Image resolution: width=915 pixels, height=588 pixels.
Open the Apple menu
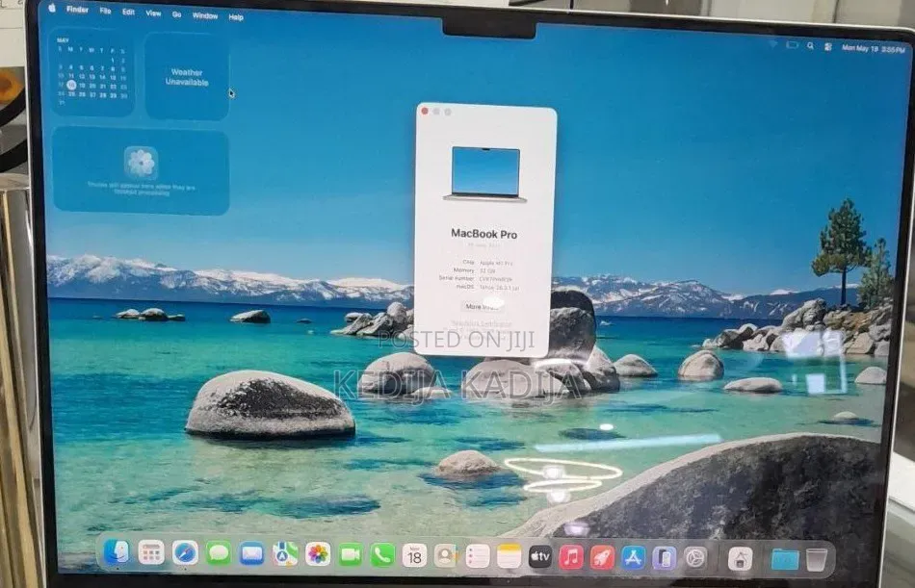(52, 8)
